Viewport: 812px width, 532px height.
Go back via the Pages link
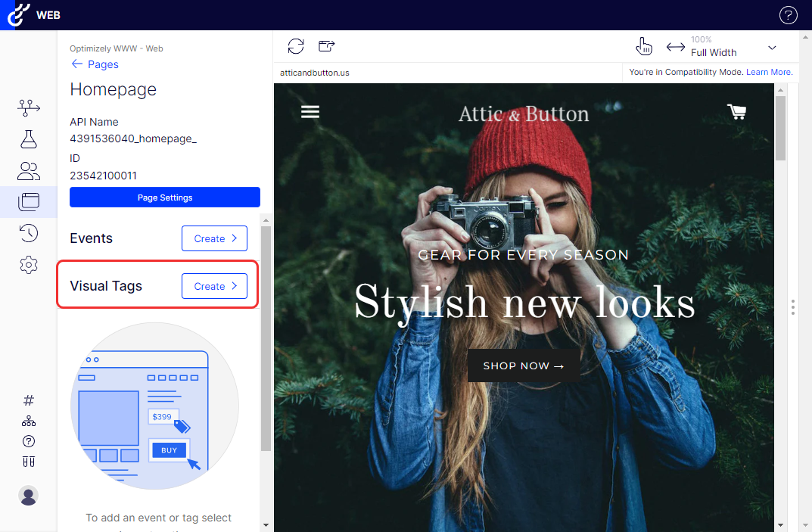coord(95,64)
